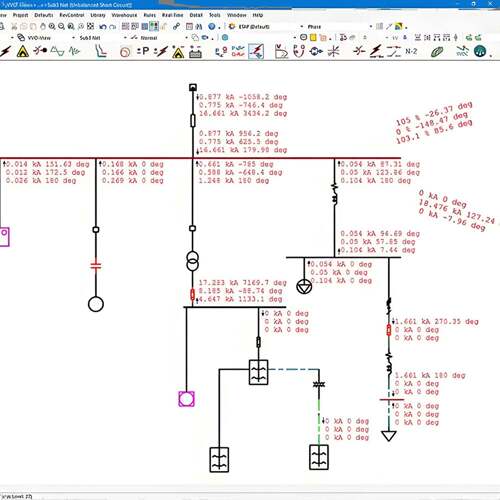
Task: Select the green cable pulling icon
Action: tap(437, 52)
